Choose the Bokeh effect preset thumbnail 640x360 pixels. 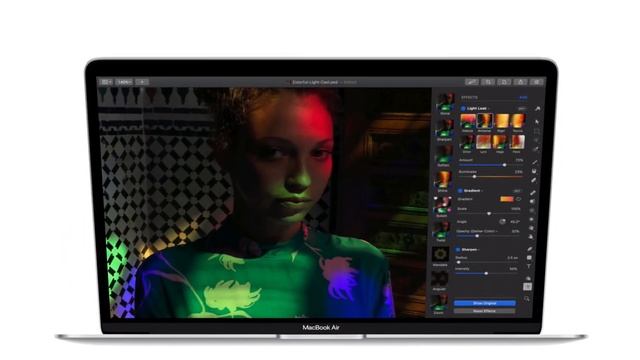442,205
